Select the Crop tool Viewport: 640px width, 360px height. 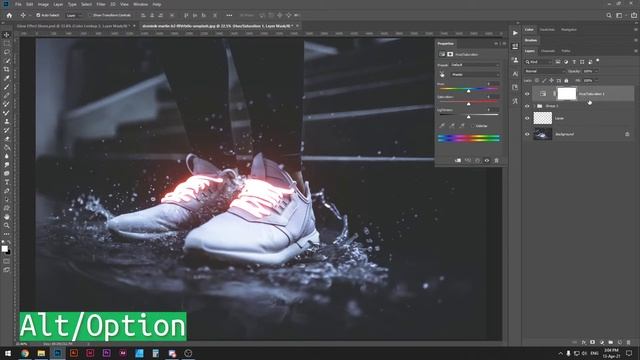(x=7, y=69)
